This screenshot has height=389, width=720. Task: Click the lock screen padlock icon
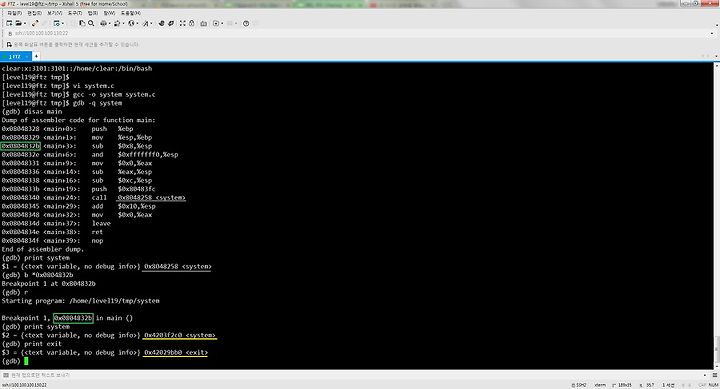pos(191,23)
